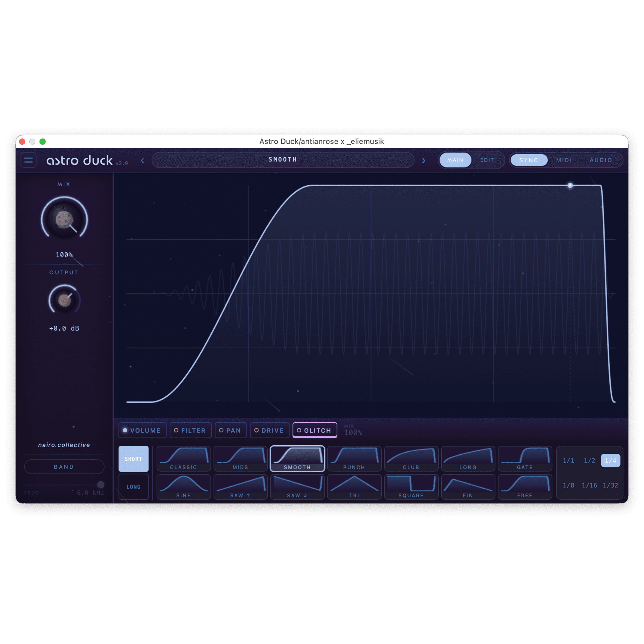This screenshot has height=644, width=644.
Task: Open the SMOOTH preset selector
Action: pos(283,160)
